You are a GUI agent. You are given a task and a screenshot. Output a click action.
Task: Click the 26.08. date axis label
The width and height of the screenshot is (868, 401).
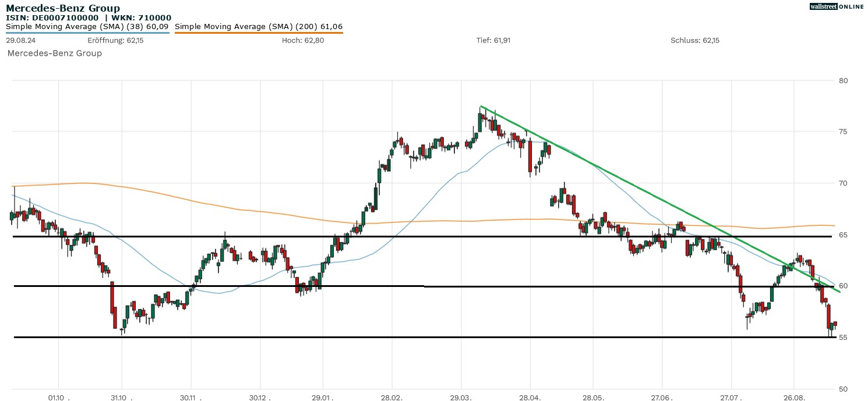[x=794, y=398]
